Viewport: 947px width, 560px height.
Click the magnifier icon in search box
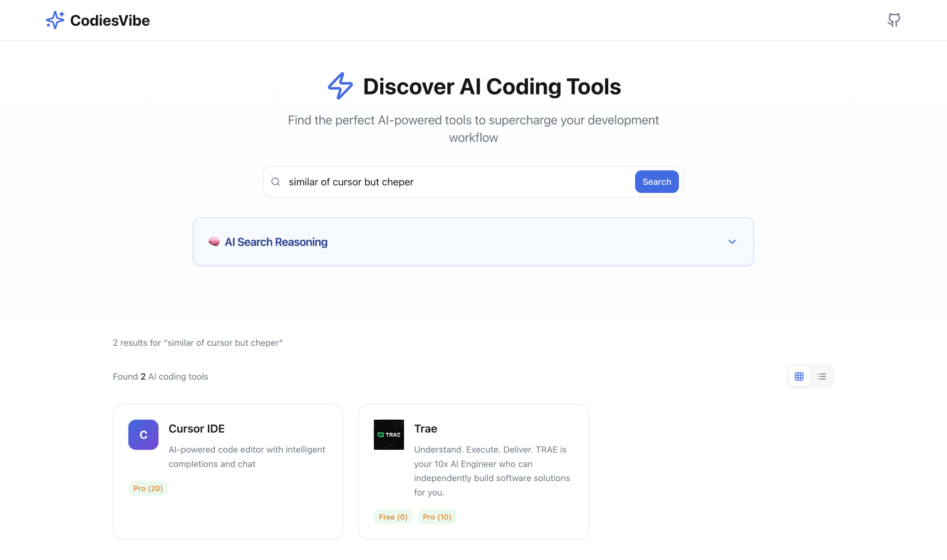(x=276, y=182)
